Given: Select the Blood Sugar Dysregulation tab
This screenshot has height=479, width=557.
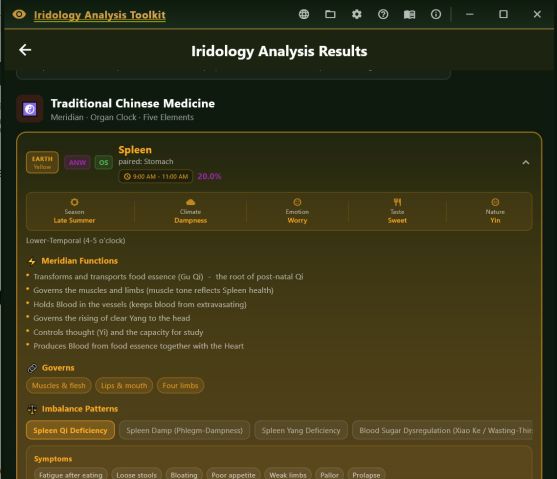Looking at the screenshot, I should pyautogui.click(x=442, y=430).
